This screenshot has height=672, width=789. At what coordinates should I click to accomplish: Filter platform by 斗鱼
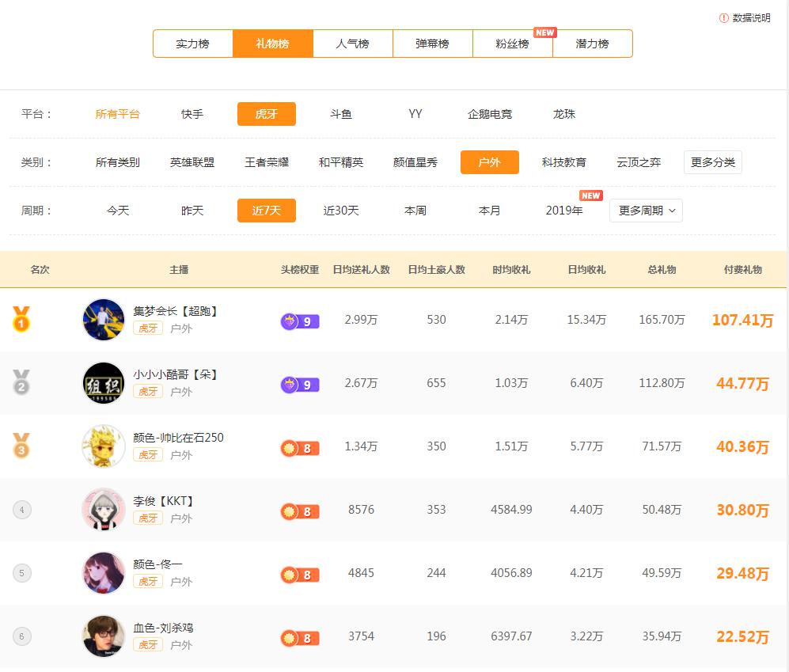click(x=340, y=114)
